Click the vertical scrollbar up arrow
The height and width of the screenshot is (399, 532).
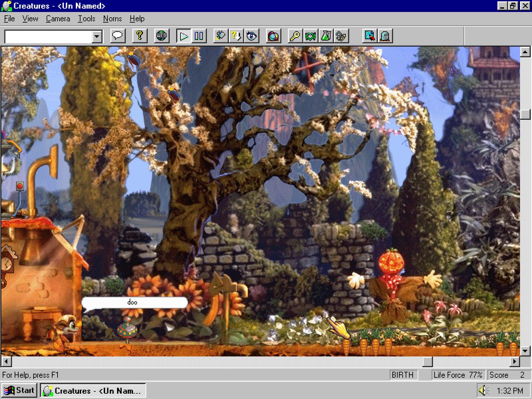[x=525, y=52]
